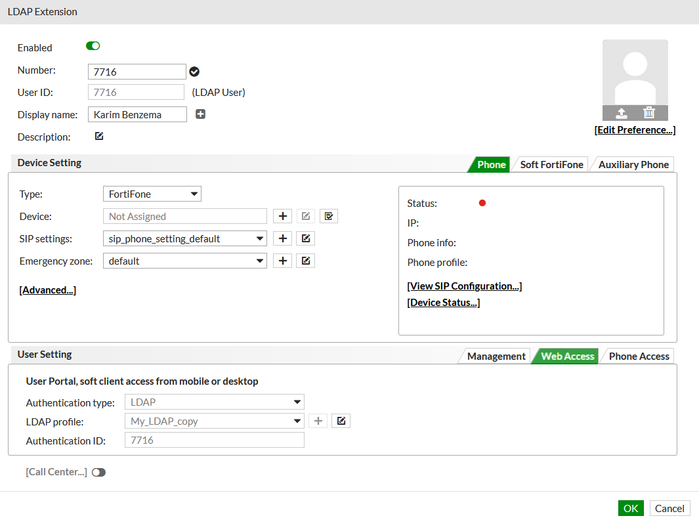Viewport: 699px width, 522px height.
Task: Add a new SIP settings profile
Action: [283, 238]
